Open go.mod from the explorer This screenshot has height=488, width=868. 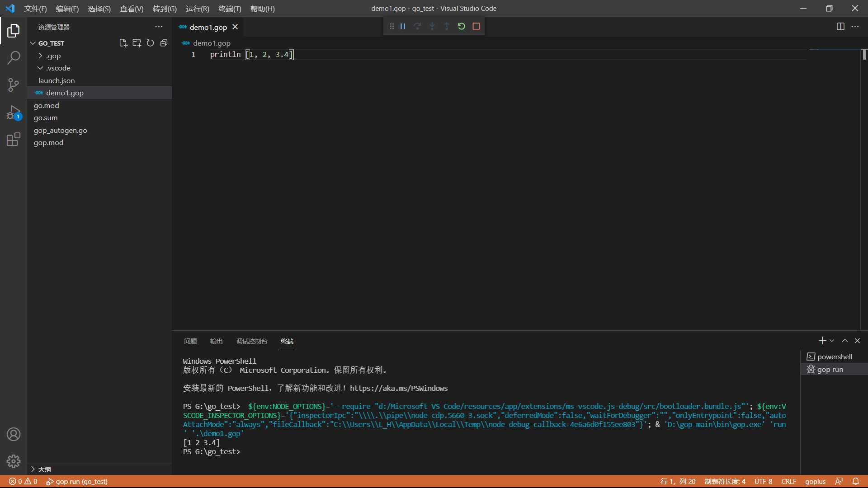pyautogui.click(x=99, y=105)
